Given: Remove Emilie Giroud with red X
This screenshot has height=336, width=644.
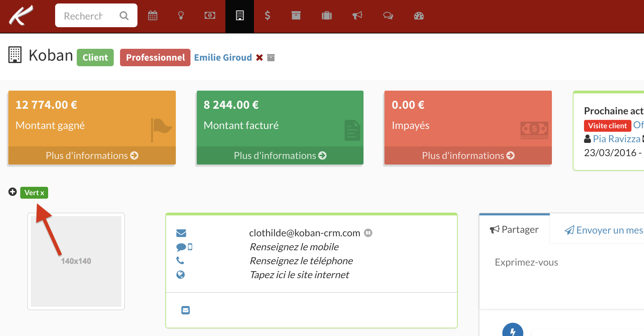Looking at the screenshot, I should tap(259, 58).
